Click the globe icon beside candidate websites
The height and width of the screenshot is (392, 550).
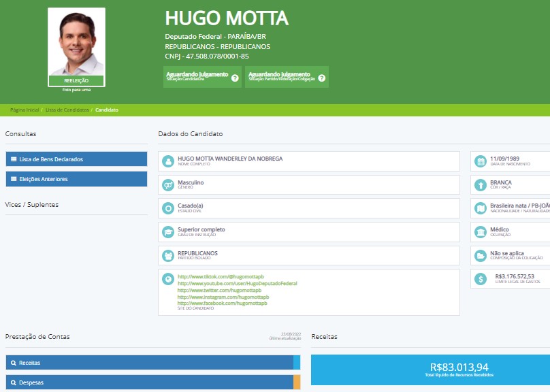tap(168, 278)
